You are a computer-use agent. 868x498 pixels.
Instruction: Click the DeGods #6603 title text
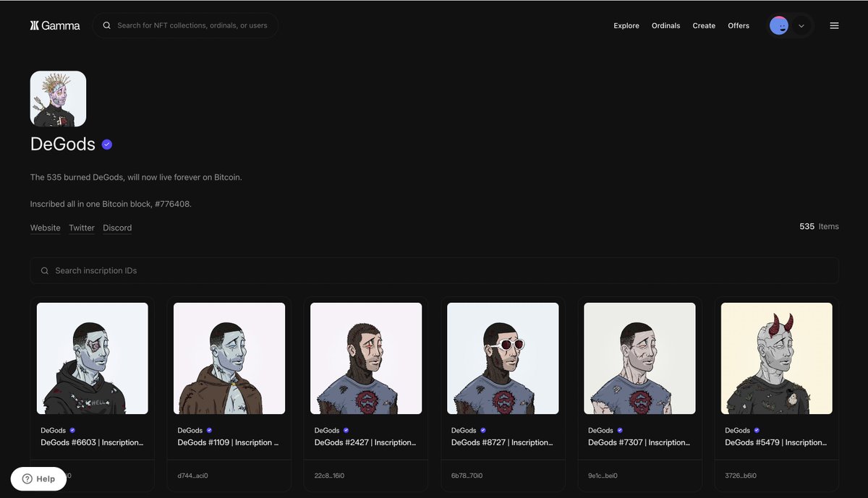92,442
